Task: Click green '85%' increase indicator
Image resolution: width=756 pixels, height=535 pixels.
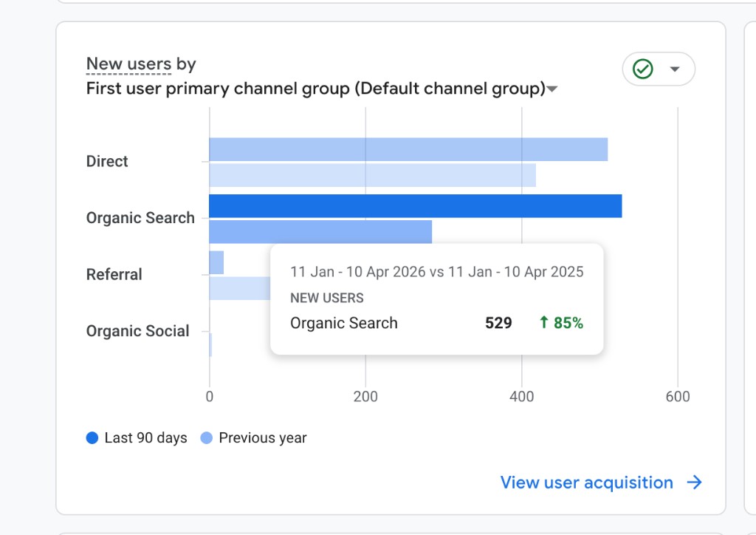Action: point(561,323)
